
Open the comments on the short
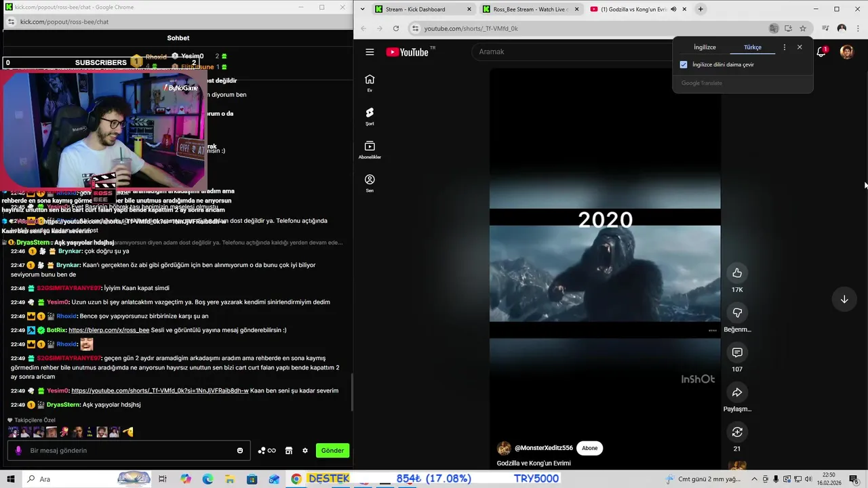737,352
